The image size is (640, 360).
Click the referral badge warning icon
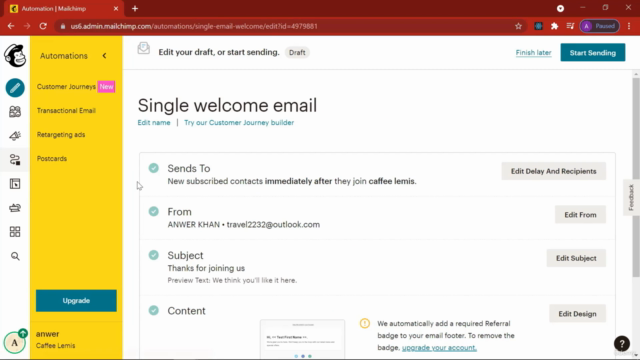364,324
